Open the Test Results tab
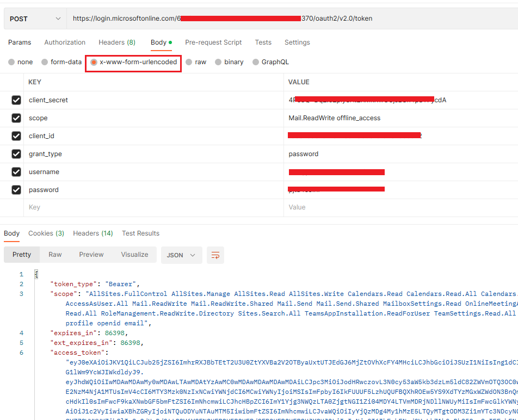 point(140,233)
